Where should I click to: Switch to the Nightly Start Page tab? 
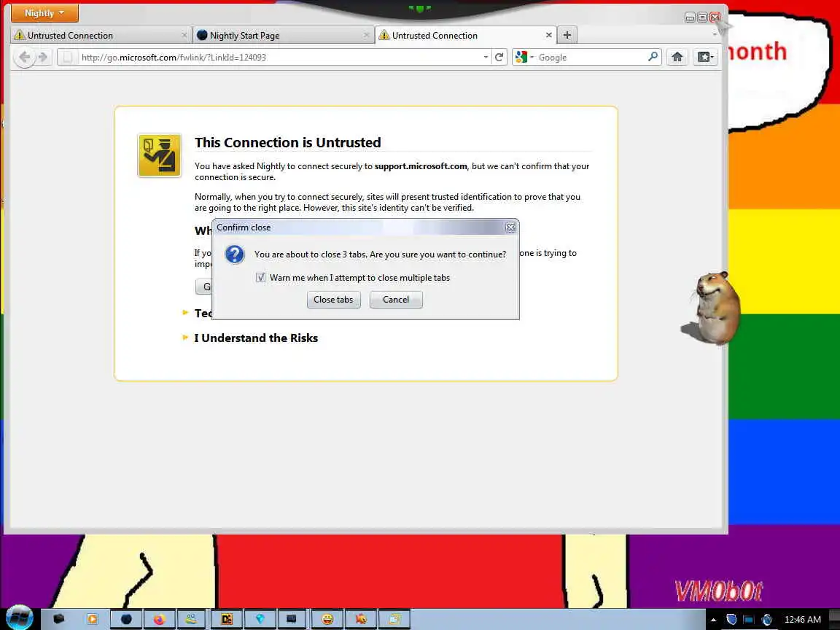pos(282,35)
